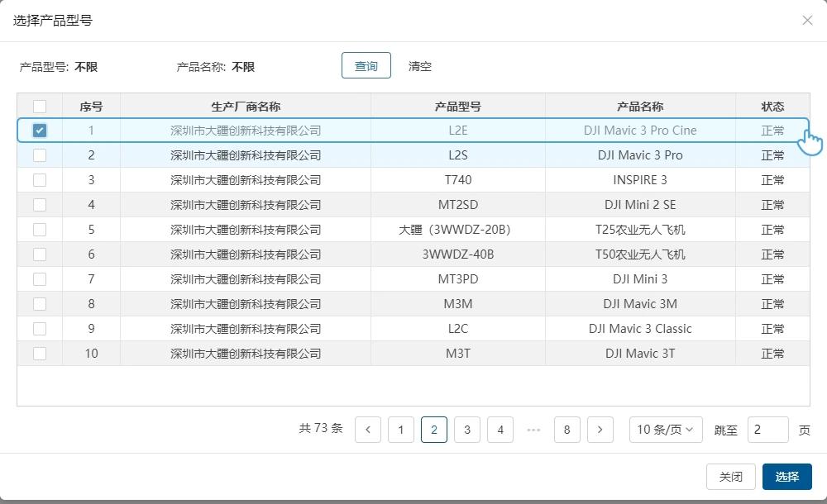Click the 状态 column header
This screenshot has height=504, width=827.
pyautogui.click(x=772, y=107)
